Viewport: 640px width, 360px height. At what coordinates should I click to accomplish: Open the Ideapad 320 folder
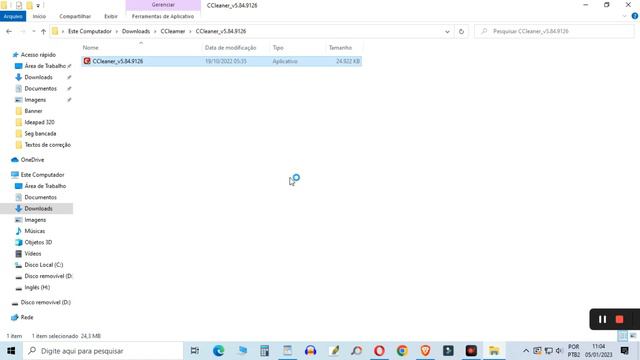click(39, 122)
